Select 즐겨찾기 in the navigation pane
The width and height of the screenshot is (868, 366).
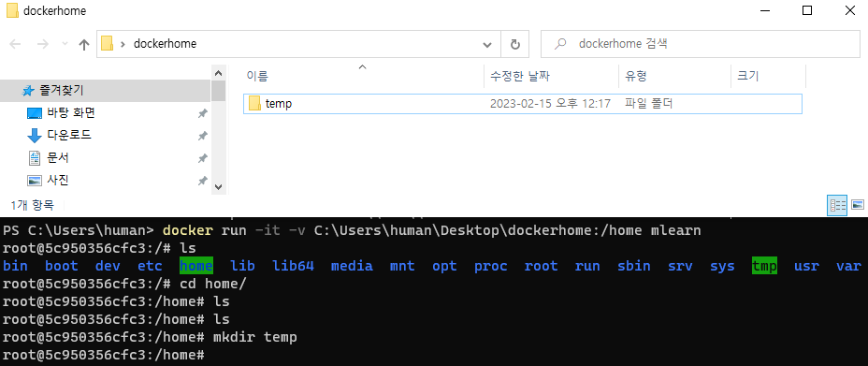click(x=105, y=90)
